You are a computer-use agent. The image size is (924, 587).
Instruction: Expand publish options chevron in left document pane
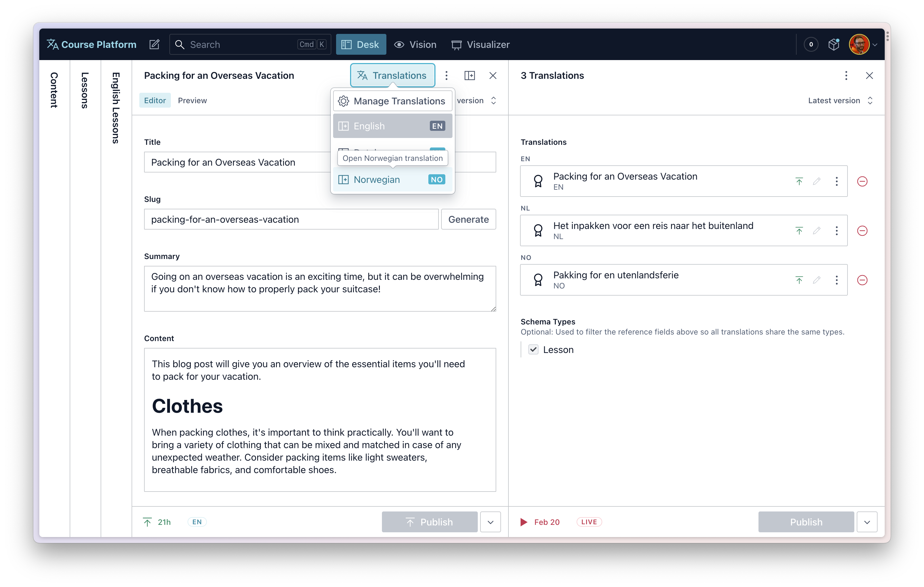tap(490, 522)
